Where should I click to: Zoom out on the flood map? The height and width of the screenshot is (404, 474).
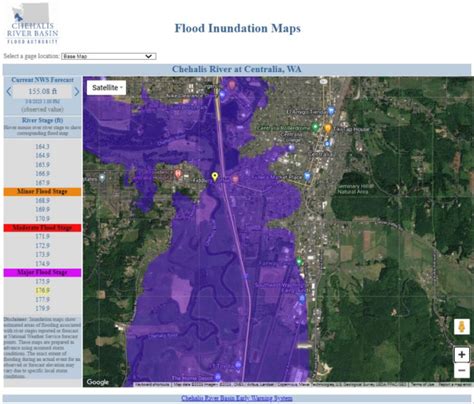coord(462,370)
